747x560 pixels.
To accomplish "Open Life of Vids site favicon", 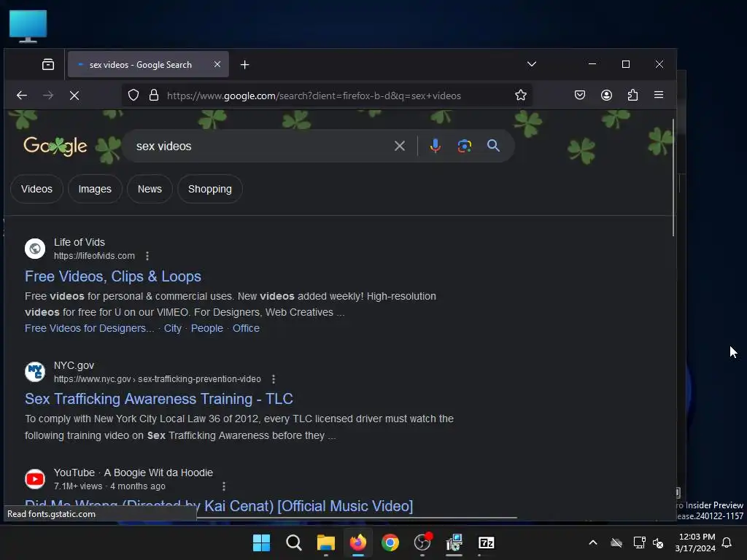I will 35,249.
